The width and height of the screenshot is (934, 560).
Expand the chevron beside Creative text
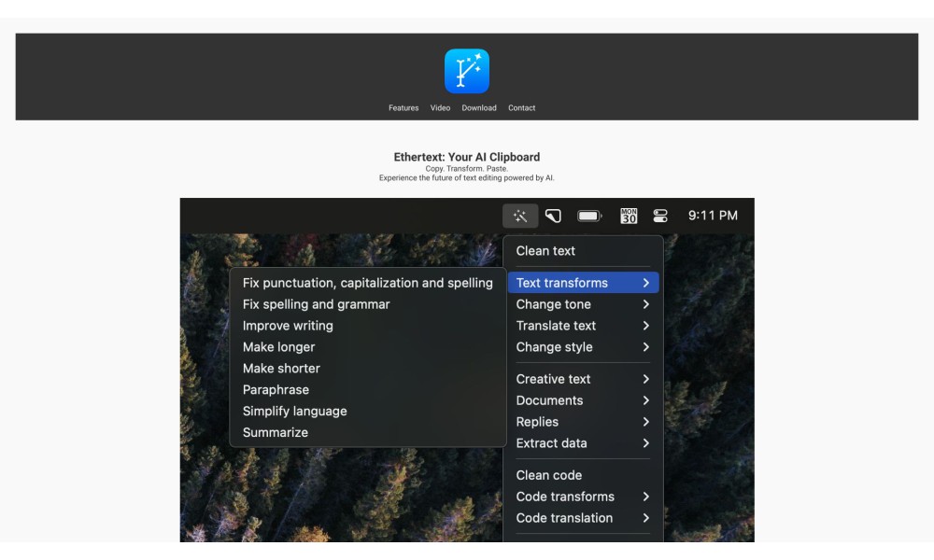pyautogui.click(x=645, y=379)
